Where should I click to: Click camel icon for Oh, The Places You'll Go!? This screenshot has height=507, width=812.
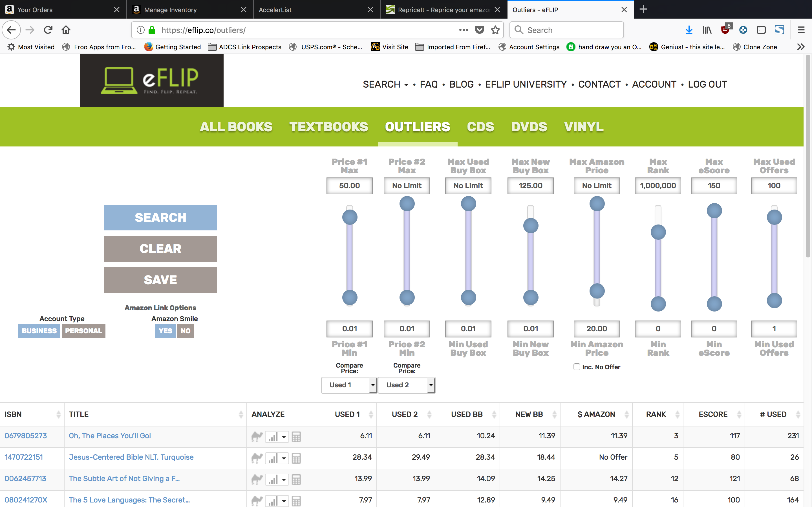tap(257, 436)
